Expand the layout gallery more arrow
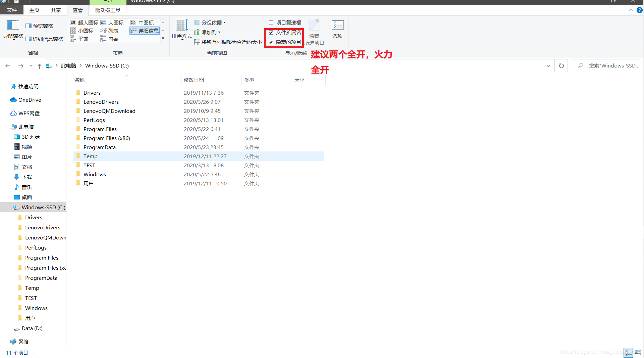 tap(163, 39)
